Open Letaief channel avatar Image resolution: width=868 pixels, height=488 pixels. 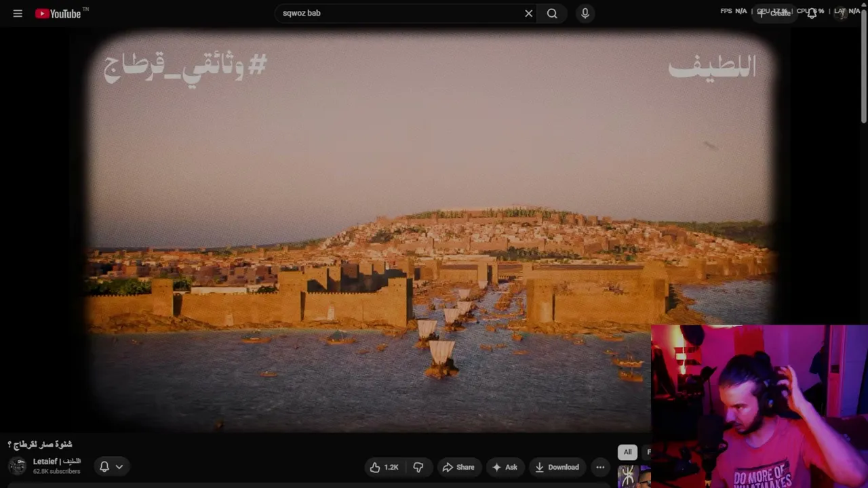coord(17,466)
